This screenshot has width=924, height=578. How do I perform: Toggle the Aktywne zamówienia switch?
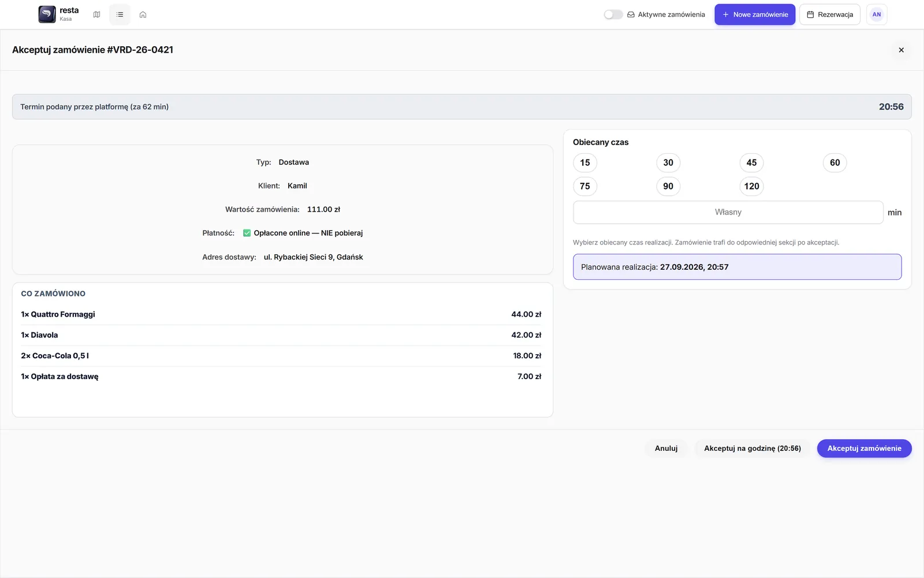point(613,14)
